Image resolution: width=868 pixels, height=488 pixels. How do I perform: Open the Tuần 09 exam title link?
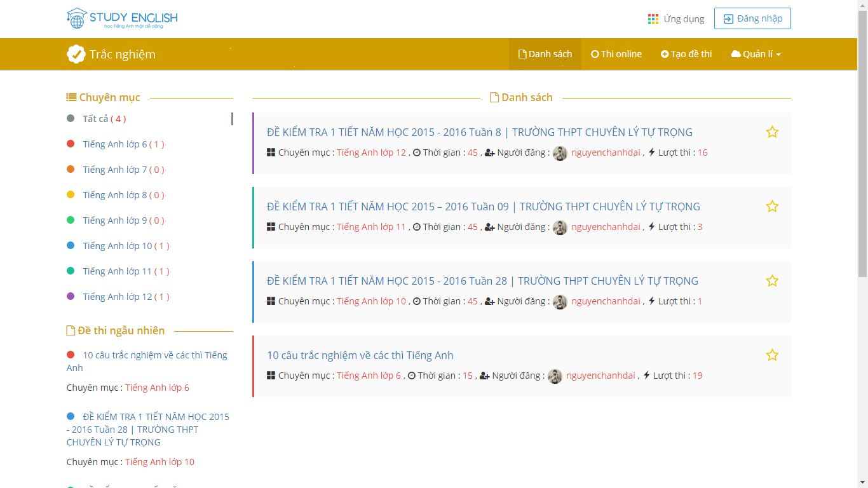click(x=483, y=207)
